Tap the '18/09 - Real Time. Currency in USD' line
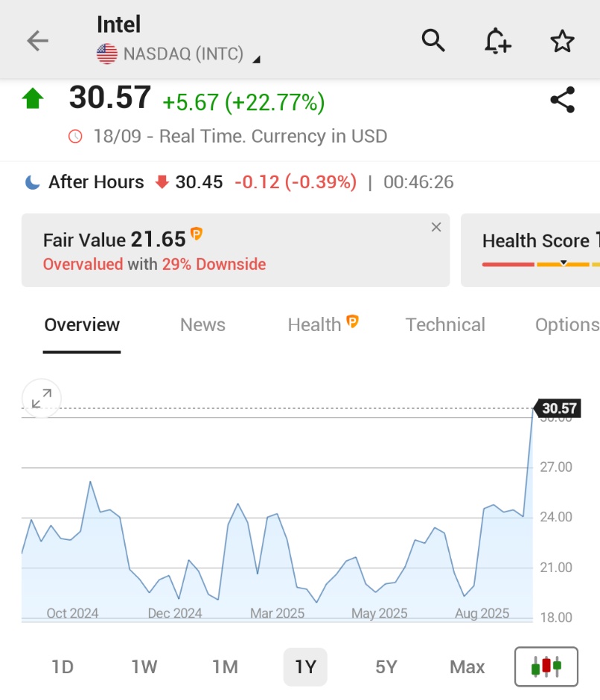This screenshot has height=700, width=600. [240, 136]
